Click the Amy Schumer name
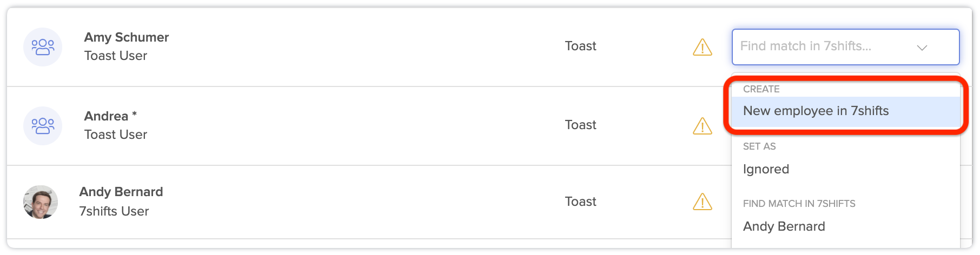The image size is (980, 255). coord(127,37)
